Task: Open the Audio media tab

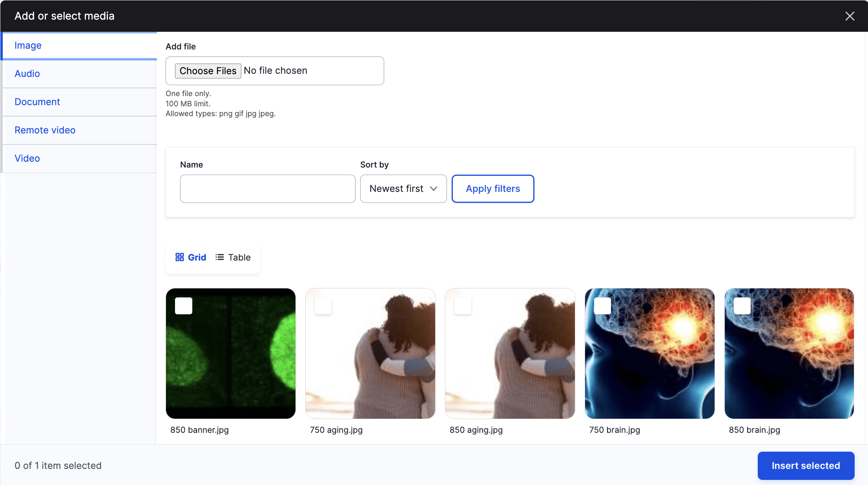Action: [x=27, y=73]
